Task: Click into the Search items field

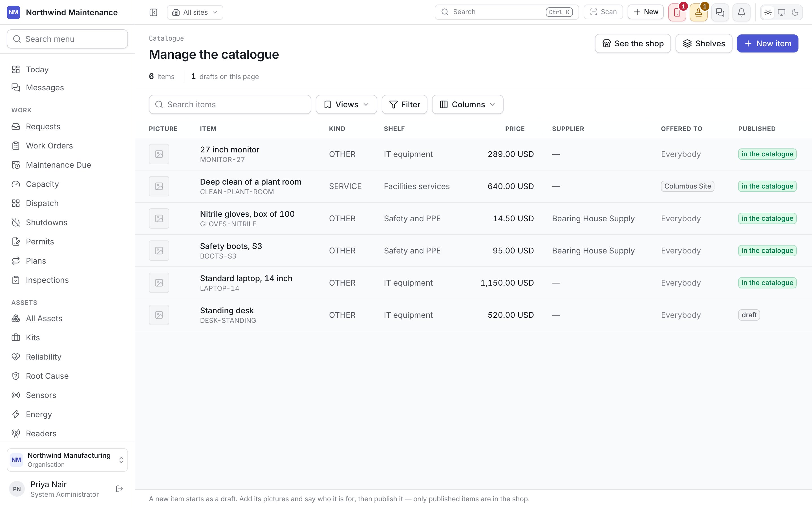Action: pos(230,104)
